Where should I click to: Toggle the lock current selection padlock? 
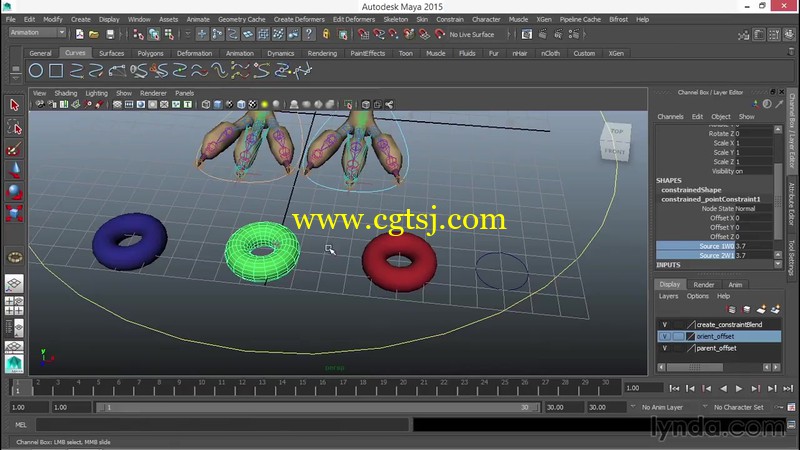(x=326, y=34)
